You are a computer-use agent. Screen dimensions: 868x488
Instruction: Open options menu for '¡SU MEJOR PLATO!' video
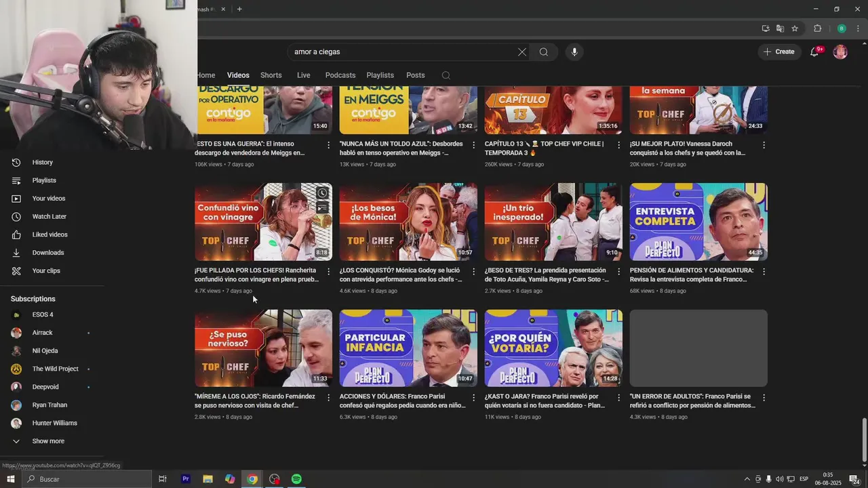tap(764, 145)
